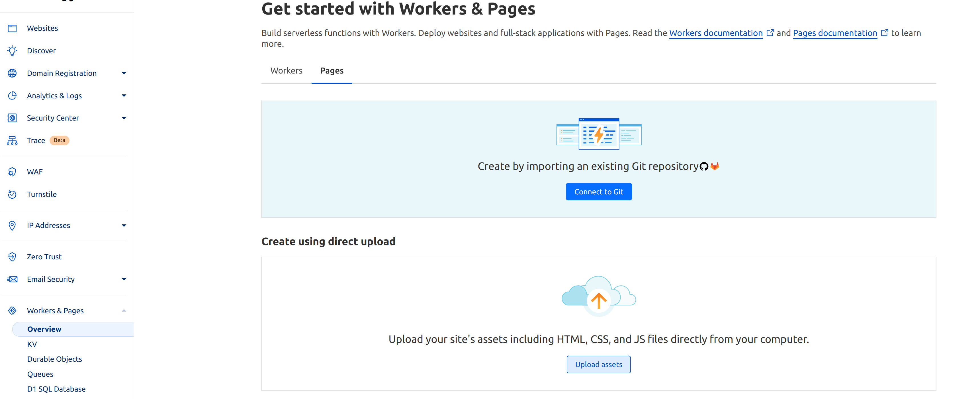Open D1 SQL Database in sidebar
Image resolution: width=980 pixels, height=399 pixels.
[x=56, y=389]
